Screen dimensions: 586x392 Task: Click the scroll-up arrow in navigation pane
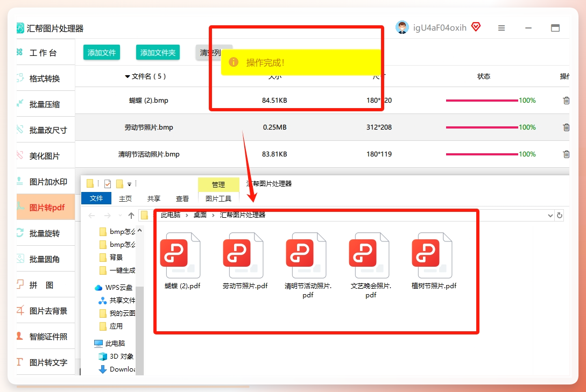pyautogui.click(x=139, y=230)
